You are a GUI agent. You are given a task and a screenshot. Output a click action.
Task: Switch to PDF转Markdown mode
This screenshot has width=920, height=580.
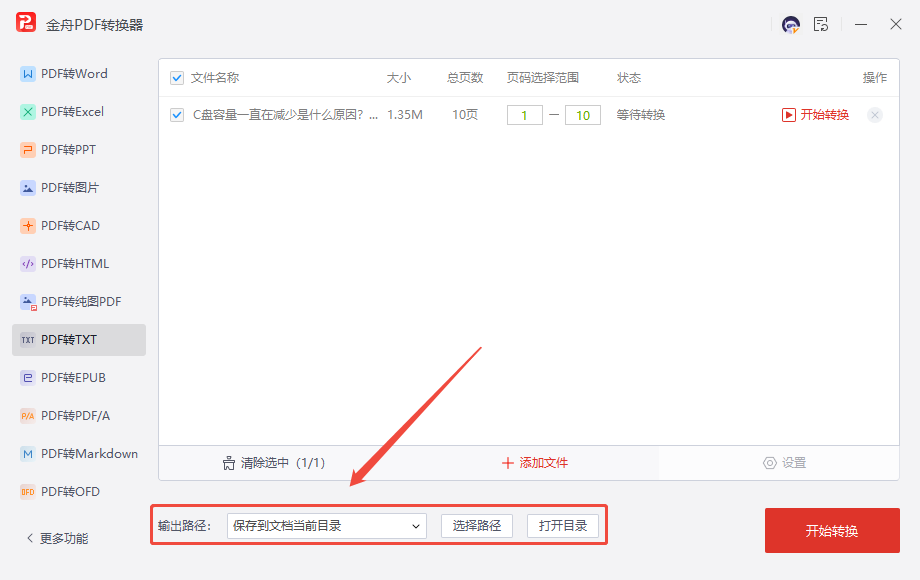79,454
